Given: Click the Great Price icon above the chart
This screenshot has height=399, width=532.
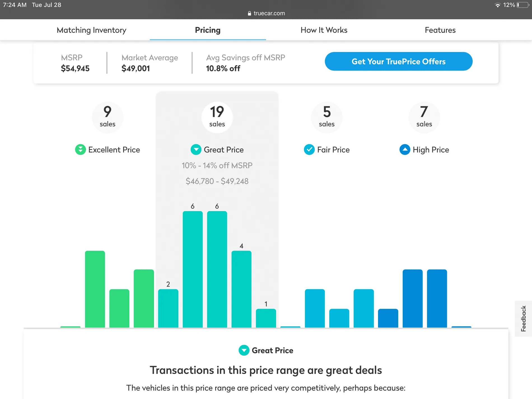Looking at the screenshot, I should click(196, 150).
